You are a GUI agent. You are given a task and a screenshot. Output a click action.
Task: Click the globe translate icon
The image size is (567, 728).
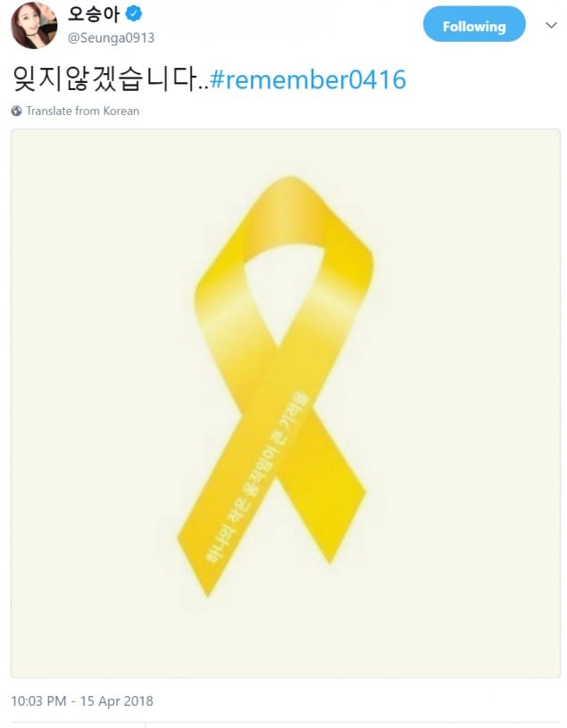coord(16,111)
